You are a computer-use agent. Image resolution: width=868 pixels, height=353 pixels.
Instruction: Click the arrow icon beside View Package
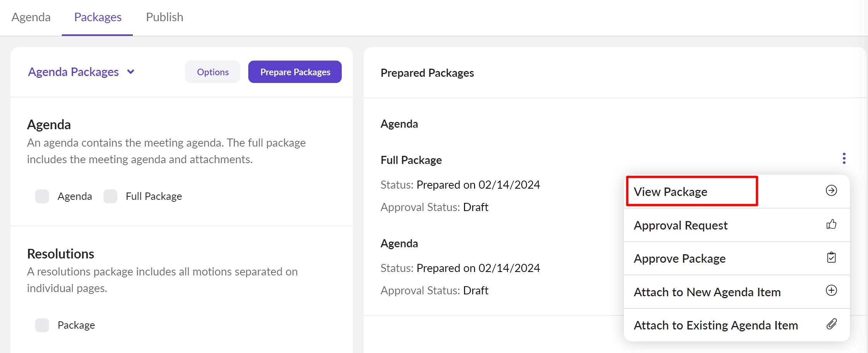(x=831, y=191)
